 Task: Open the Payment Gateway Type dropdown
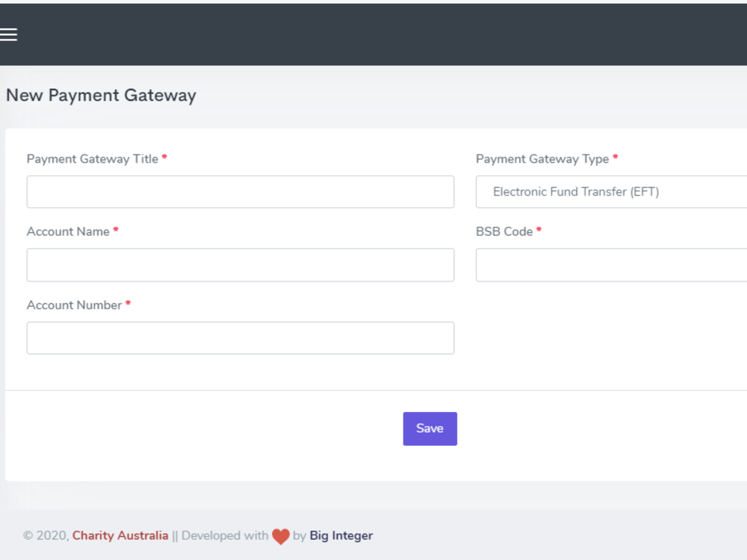click(x=611, y=192)
